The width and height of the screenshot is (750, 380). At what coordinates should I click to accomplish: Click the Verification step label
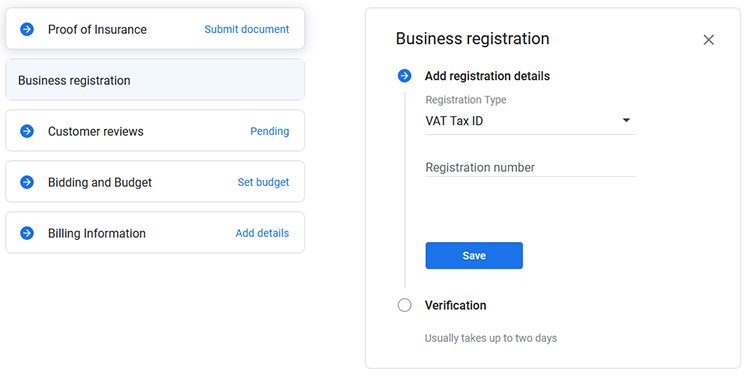455,305
